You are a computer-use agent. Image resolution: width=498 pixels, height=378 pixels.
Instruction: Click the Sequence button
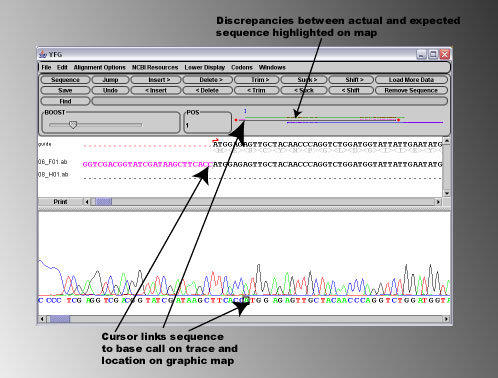65,80
